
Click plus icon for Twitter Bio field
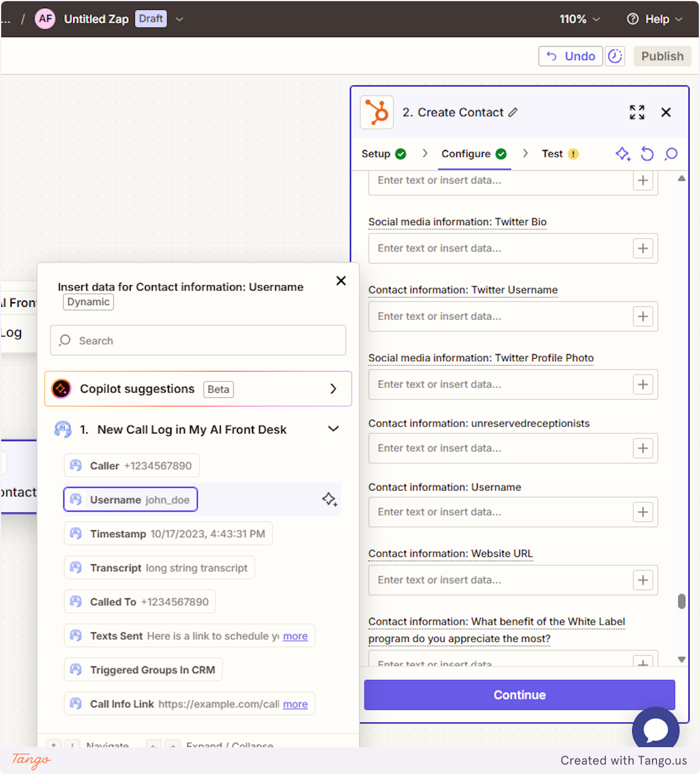[643, 248]
